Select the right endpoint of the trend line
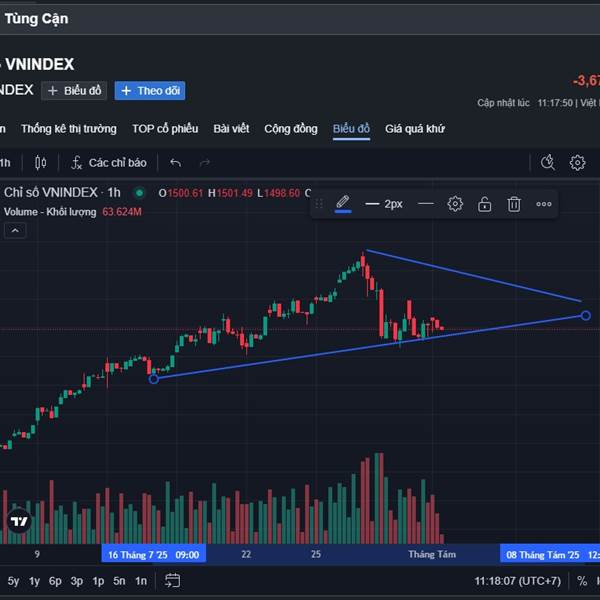The image size is (600, 600). click(585, 315)
